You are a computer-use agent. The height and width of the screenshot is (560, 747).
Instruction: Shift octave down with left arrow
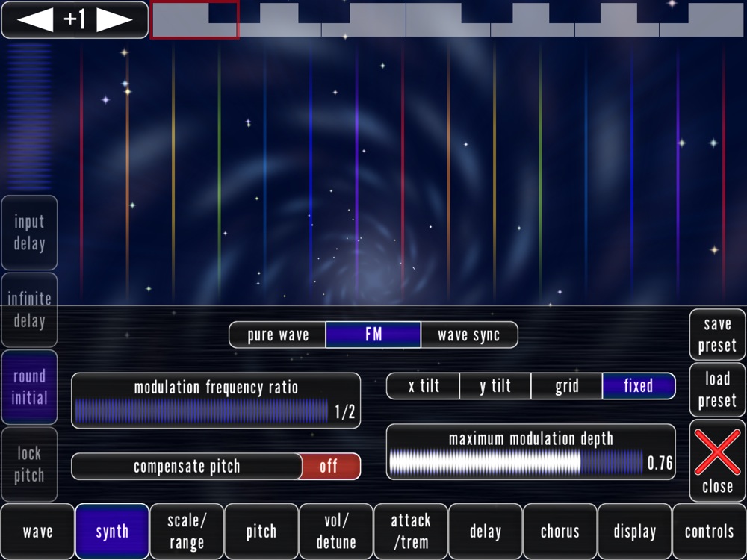click(35, 19)
